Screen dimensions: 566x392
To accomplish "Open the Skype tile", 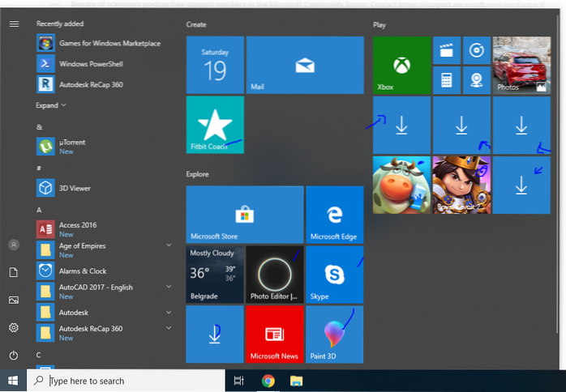I will pos(334,275).
